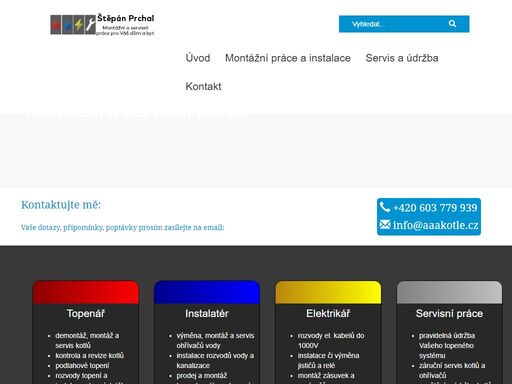Call phone number +420 603 779 939
The height and width of the screenshot is (384, 512).
(435, 208)
